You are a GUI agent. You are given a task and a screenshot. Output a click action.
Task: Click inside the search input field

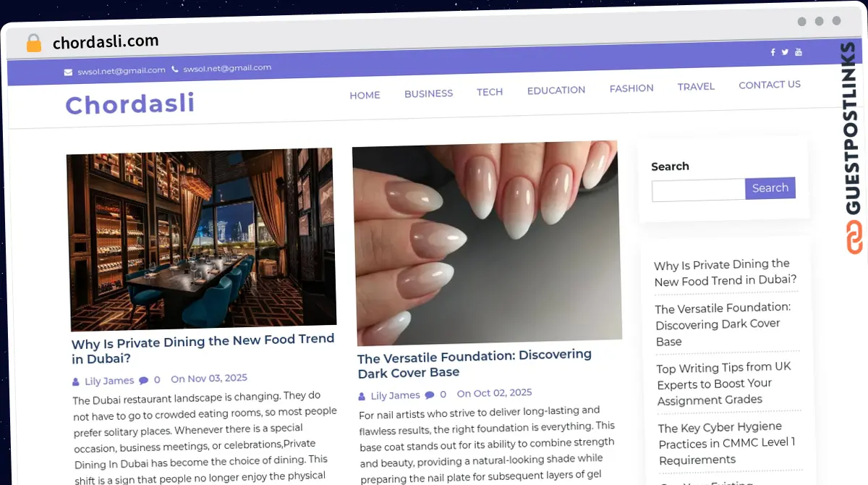tap(697, 190)
